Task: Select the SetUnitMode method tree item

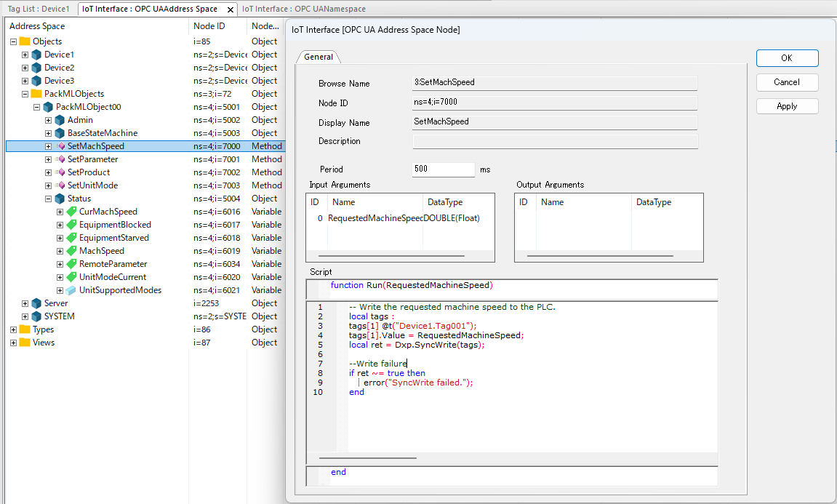Action: coord(92,185)
